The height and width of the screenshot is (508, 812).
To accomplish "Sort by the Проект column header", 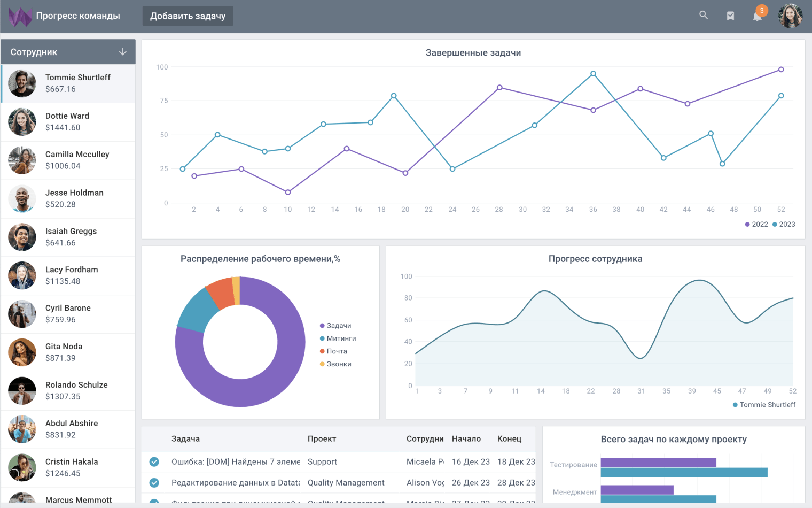I will [x=322, y=439].
